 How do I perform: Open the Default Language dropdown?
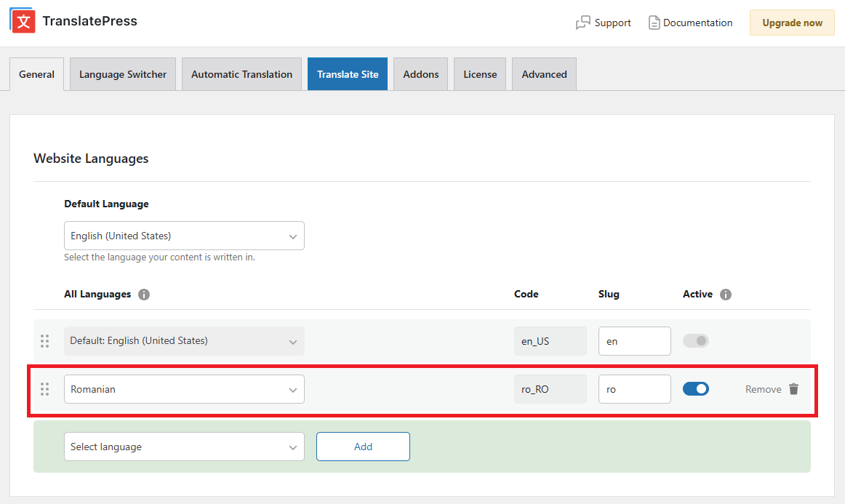(x=184, y=235)
